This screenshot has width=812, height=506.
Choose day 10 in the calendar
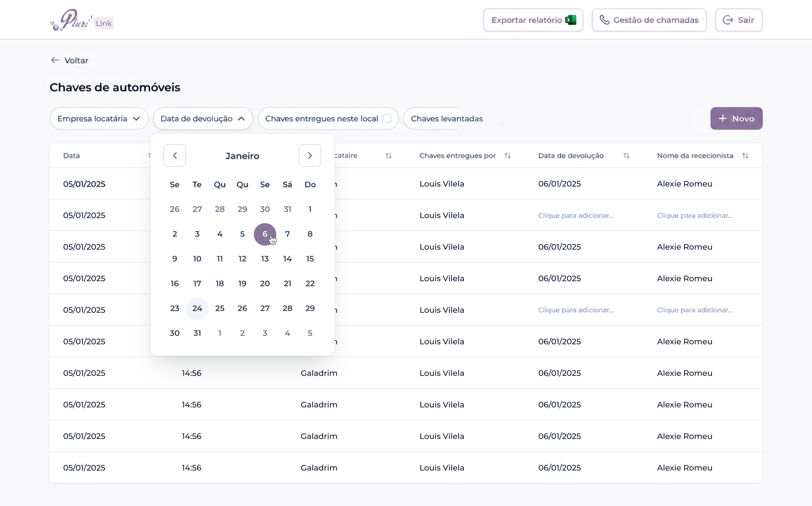(x=197, y=259)
